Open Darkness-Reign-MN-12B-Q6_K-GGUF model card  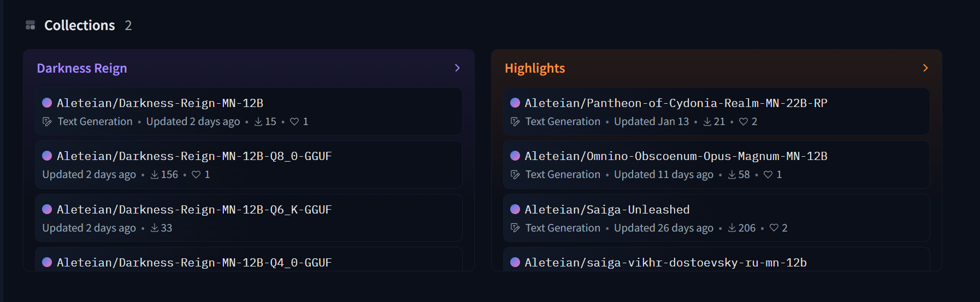[x=249, y=218]
